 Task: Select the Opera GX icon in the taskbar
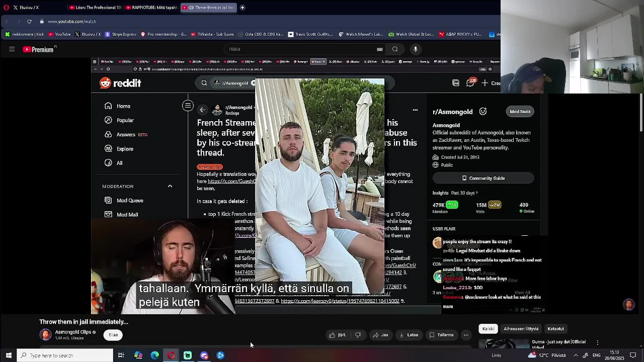coord(172,355)
